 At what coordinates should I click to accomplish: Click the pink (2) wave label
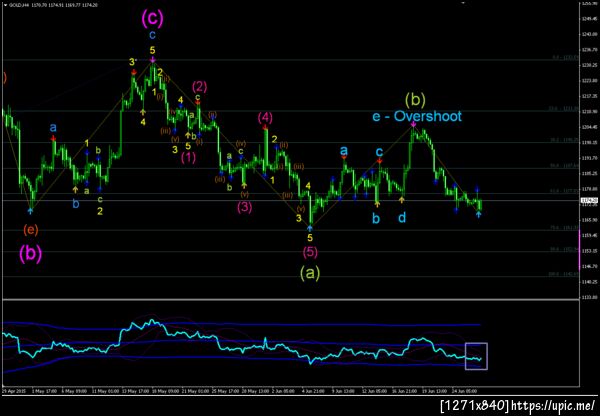click(x=199, y=87)
